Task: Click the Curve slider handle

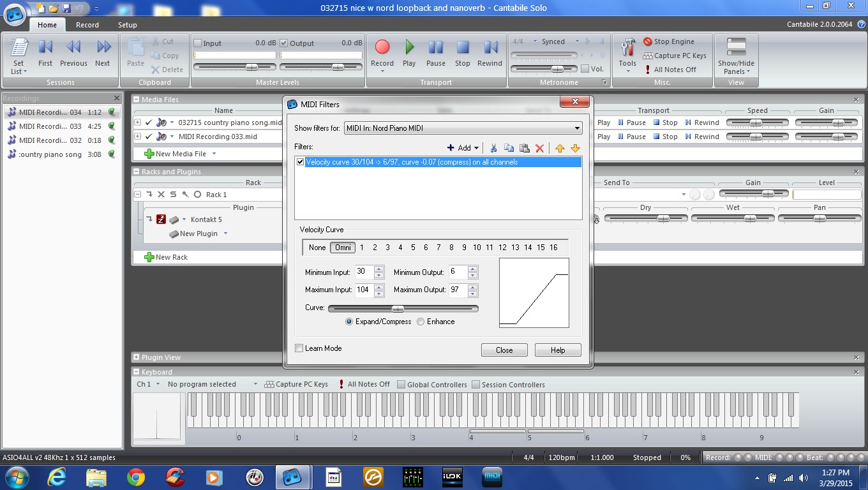Action: [x=398, y=309]
